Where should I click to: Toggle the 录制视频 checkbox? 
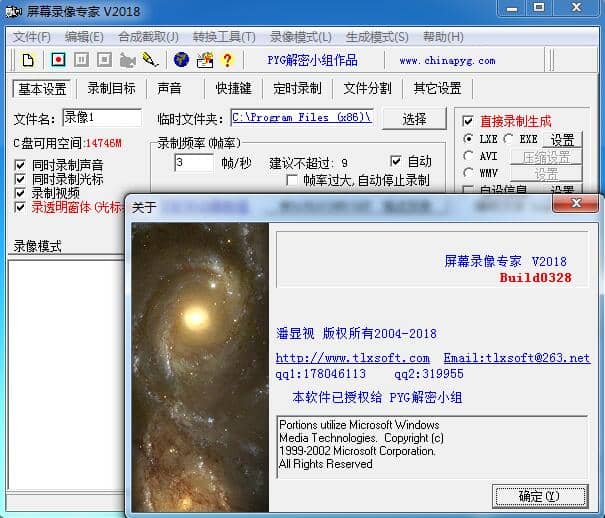(21, 193)
